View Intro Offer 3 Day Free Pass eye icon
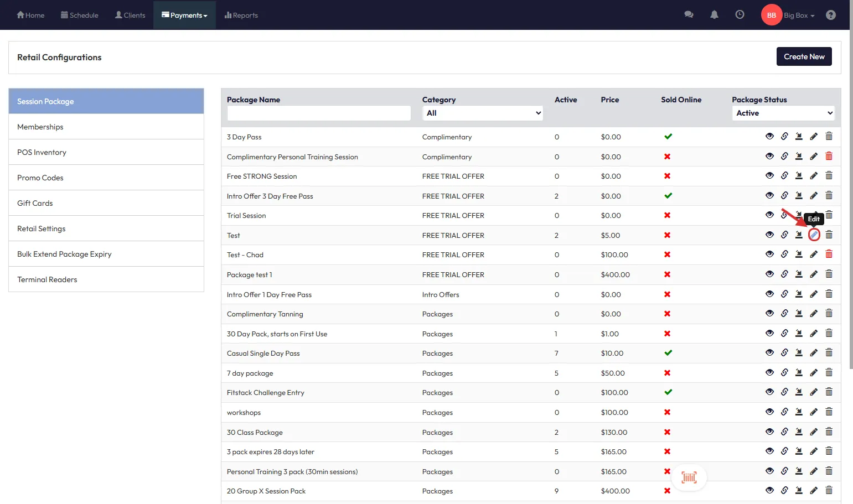Image resolution: width=853 pixels, height=504 pixels. 769,196
